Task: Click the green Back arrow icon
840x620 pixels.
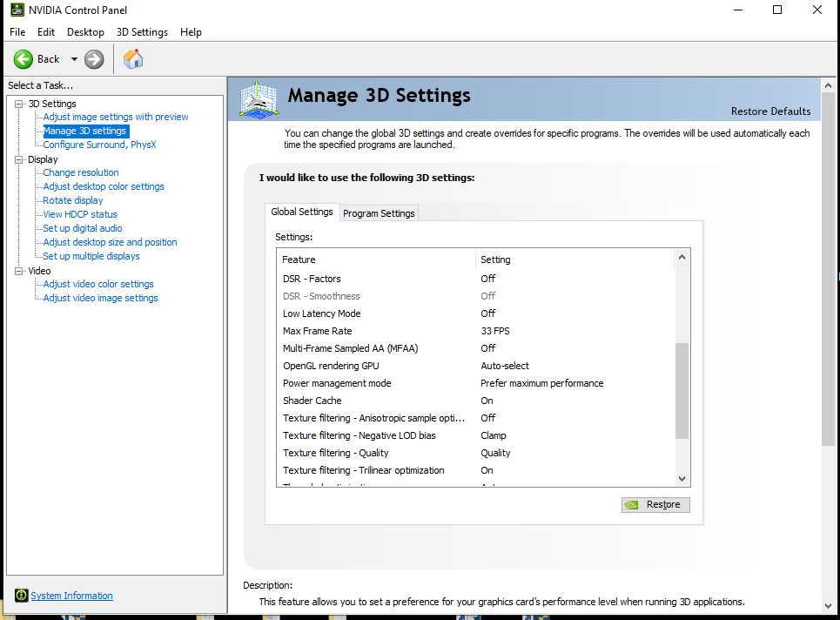Action: click(x=23, y=59)
